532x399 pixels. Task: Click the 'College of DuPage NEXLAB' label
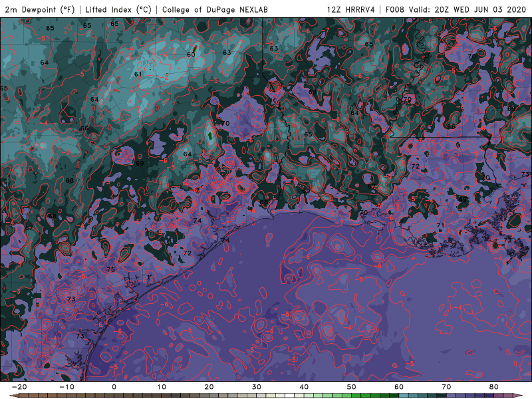pyautogui.click(x=215, y=9)
